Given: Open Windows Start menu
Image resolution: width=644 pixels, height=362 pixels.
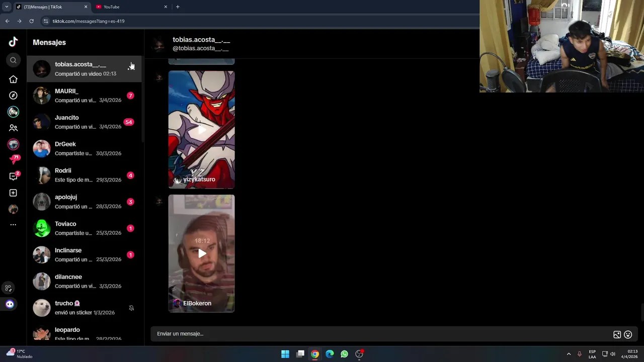Looking at the screenshot, I should pos(285,354).
